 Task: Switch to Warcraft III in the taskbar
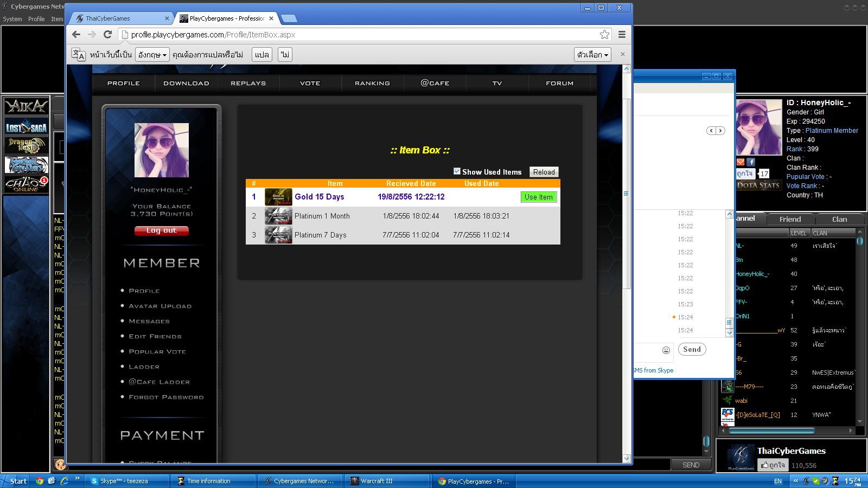(x=387, y=481)
